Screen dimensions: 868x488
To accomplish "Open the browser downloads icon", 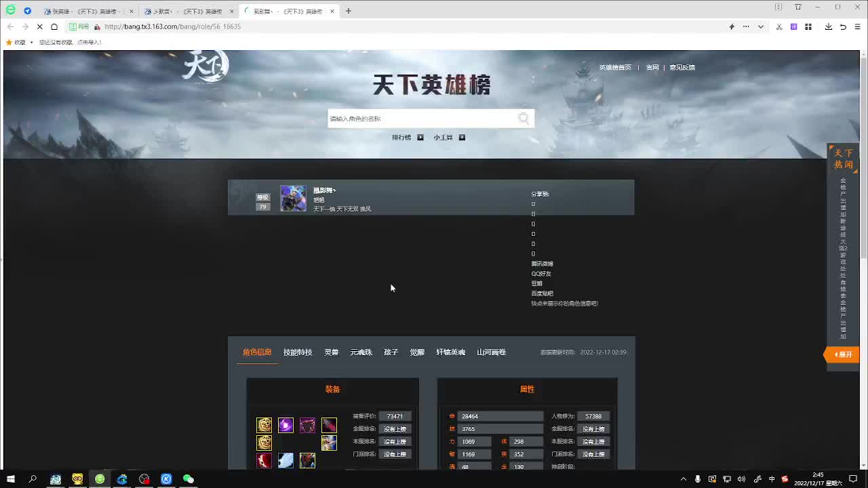I will pos(829,26).
